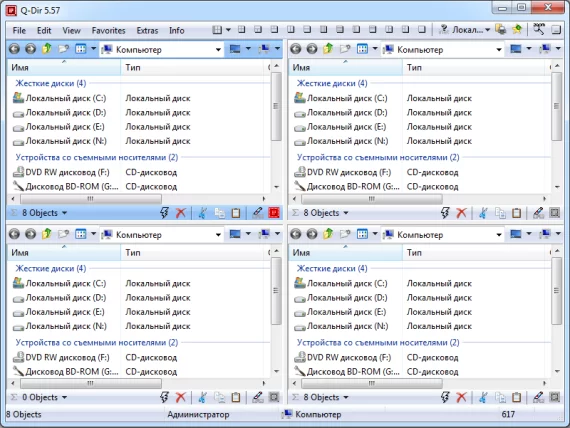
Task: Go up one folder in top-right pane
Action: pyautogui.click(x=328, y=48)
